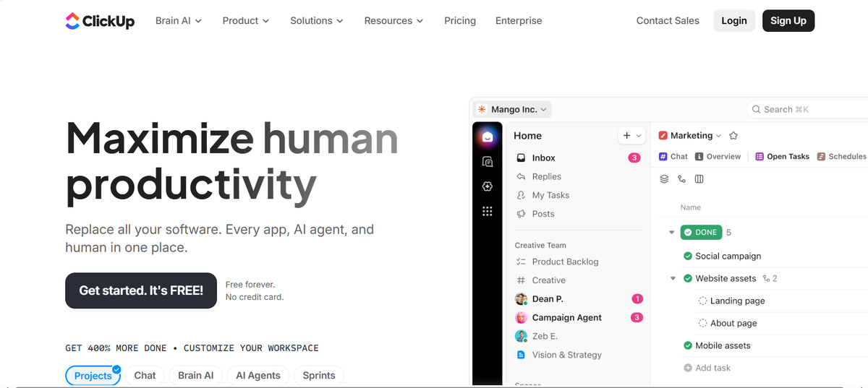Click the subtask count icon beside Website assets
Image resolution: width=868 pixels, height=388 pixels.
pyautogui.click(x=765, y=278)
